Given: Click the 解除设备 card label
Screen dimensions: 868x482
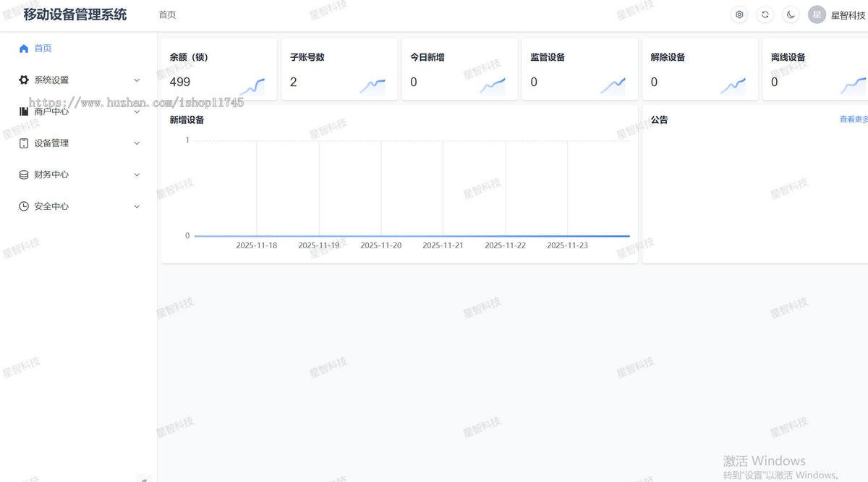Looking at the screenshot, I should click(x=668, y=57).
